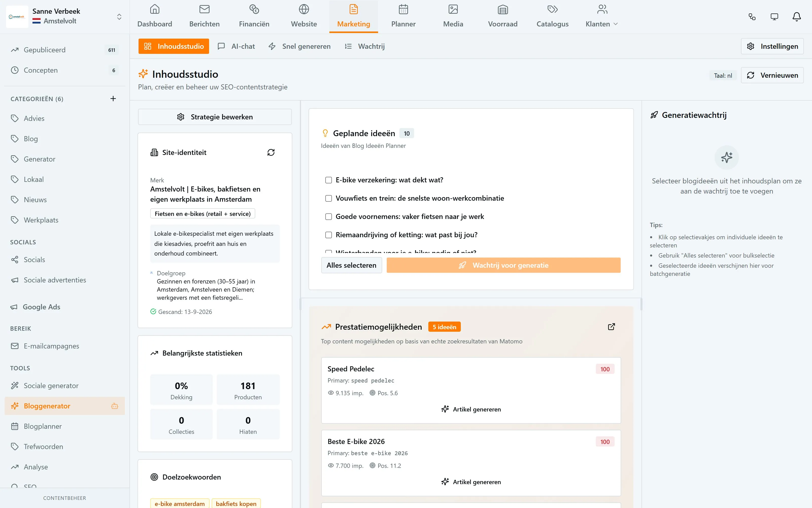
Task: Open the Blogplanner tool
Action: click(x=64, y=426)
